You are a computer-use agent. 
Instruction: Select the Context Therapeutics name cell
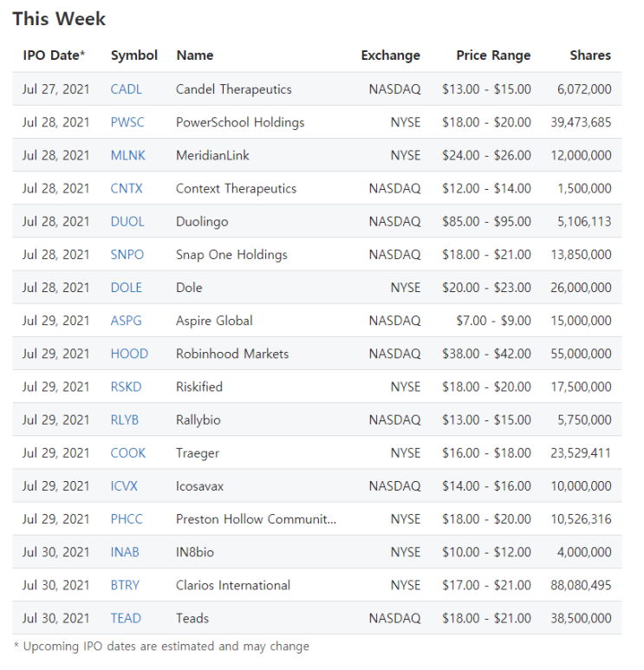tap(236, 188)
